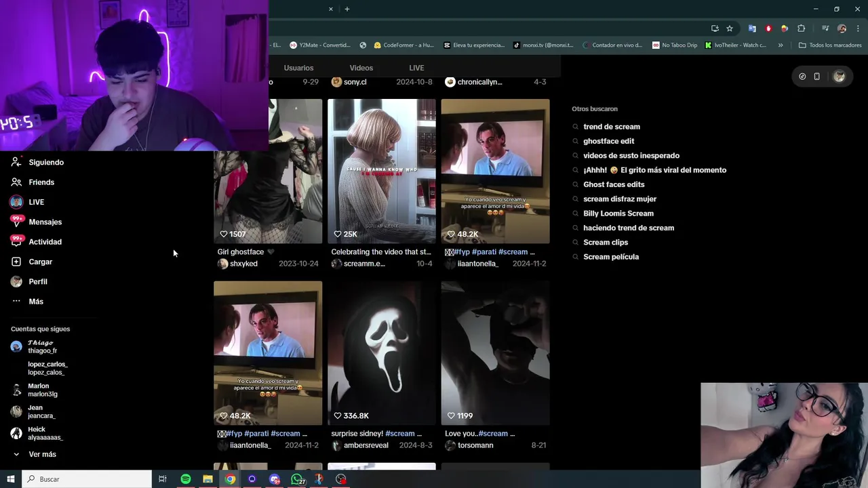868x488 pixels.
Task: Switch to the Usuarios tab
Action: (298, 68)
